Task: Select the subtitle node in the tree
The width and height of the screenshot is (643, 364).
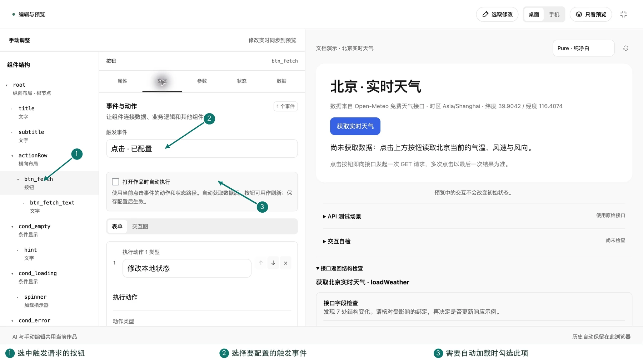Action: point(49,136)
